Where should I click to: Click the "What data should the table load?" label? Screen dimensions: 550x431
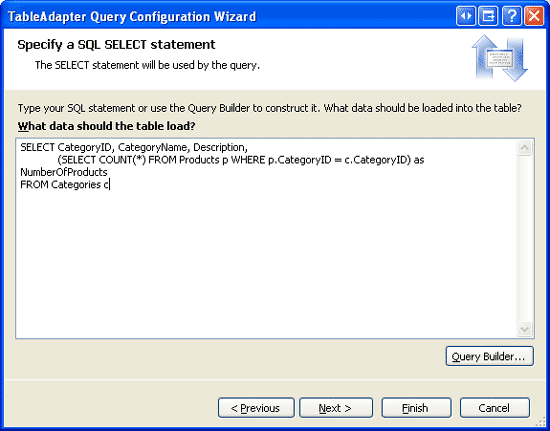click(x=106, y=126)
